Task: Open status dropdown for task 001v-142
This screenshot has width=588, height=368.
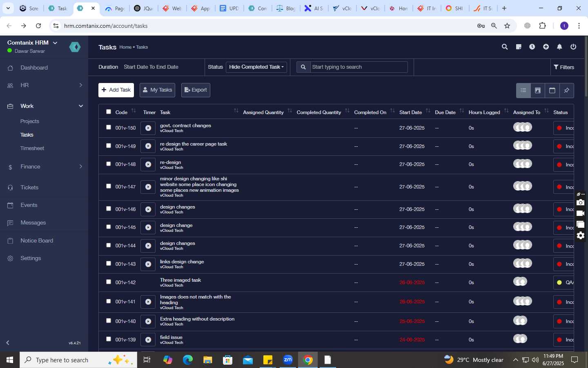Action: pos(564,283)
